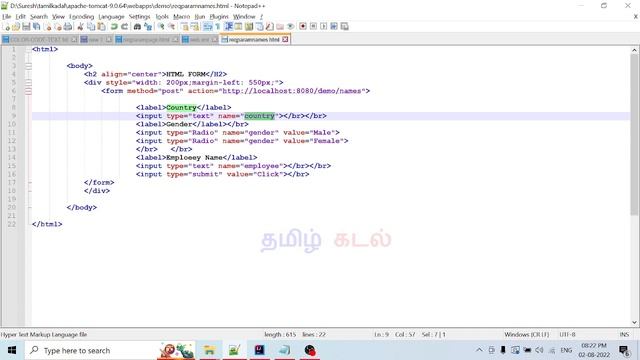Click the ENG language indicator in tray
This screenshot has height=360, width=640.
pos(566,350)
